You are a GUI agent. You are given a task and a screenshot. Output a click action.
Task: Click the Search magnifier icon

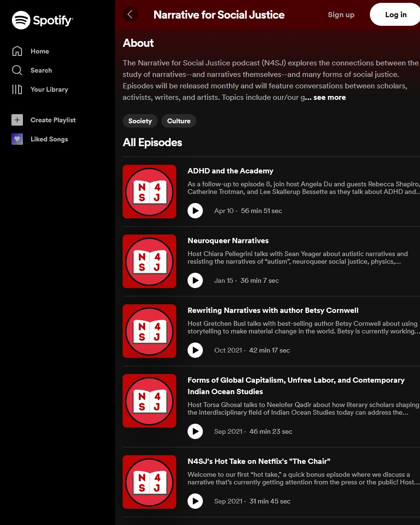(x=17, y=70)
